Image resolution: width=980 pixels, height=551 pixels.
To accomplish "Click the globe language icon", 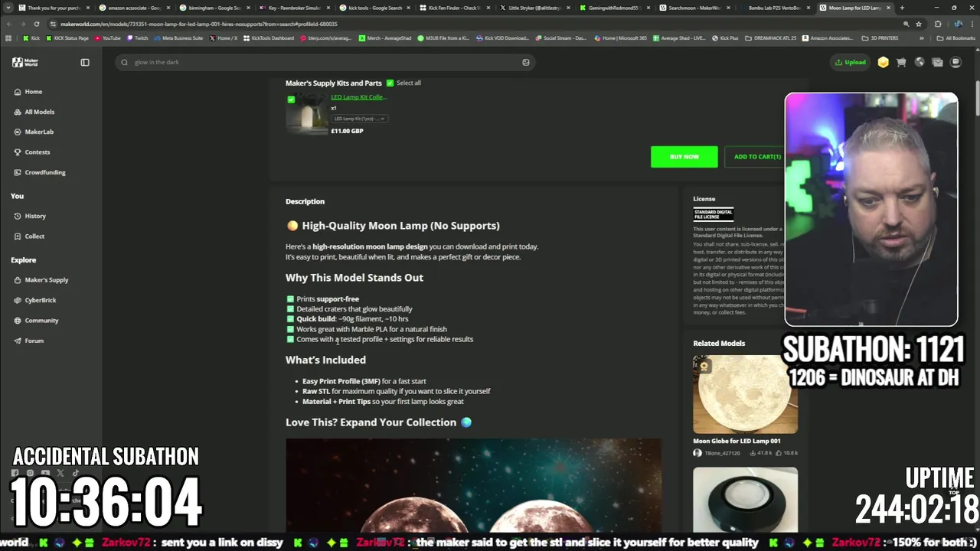I will (920, 62).
